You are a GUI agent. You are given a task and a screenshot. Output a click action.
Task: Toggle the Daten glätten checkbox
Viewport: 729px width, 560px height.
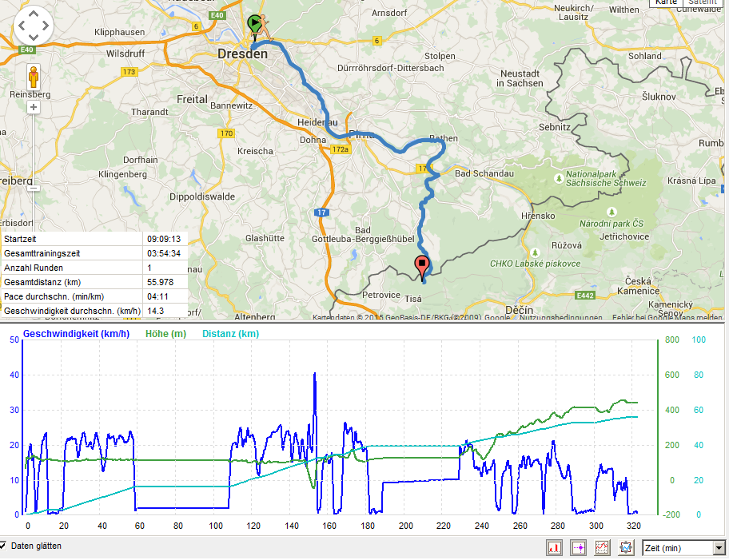coord(2,546)
